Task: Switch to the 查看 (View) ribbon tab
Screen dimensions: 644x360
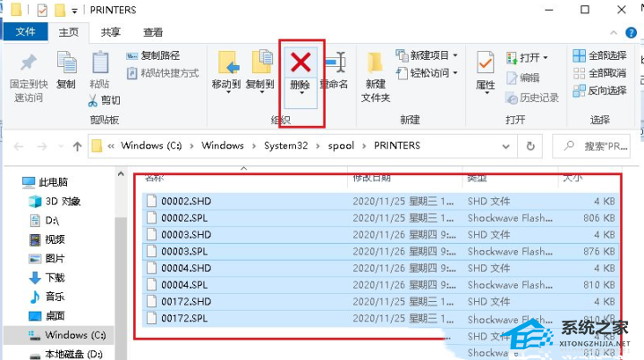Action: [153, 32]
